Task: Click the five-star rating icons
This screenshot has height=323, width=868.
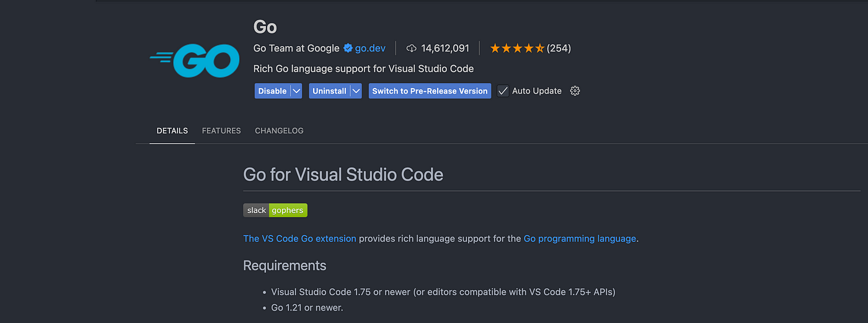Action: tap(517, 48)
